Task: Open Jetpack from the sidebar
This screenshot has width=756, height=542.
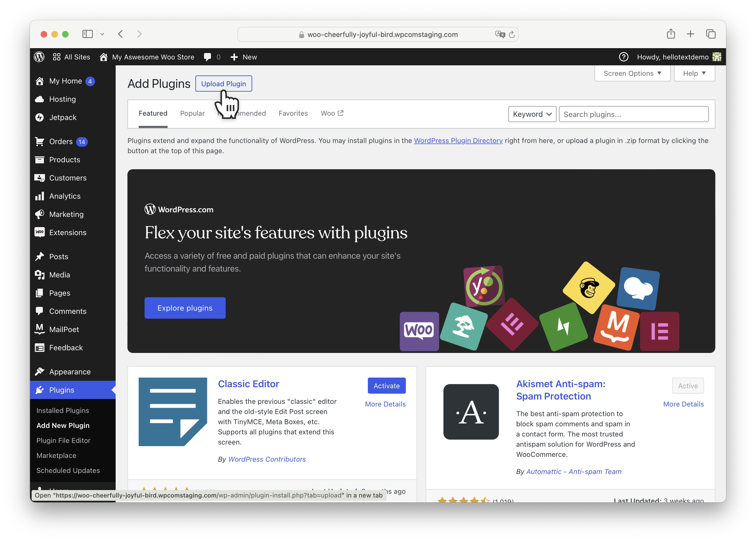Action: (63, 117)
